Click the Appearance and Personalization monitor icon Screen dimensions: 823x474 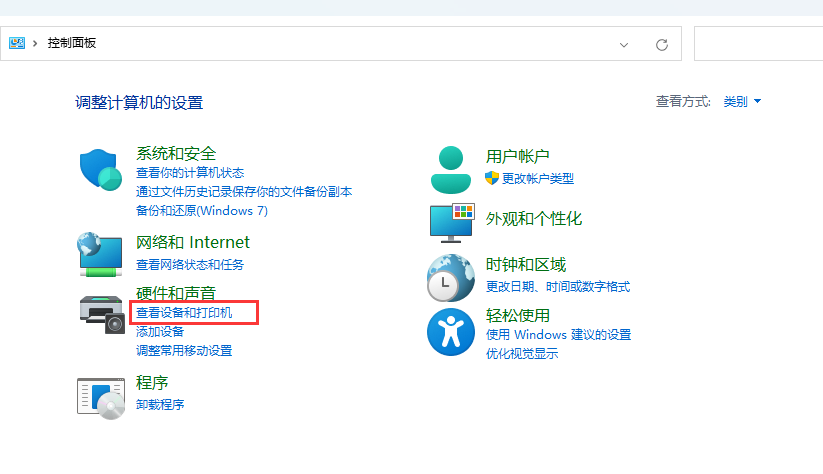click(451, 220)
